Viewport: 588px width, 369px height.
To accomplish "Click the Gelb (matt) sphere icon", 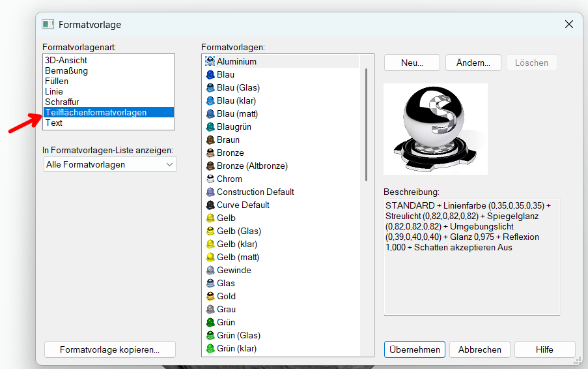I will (x=210, y=257).
